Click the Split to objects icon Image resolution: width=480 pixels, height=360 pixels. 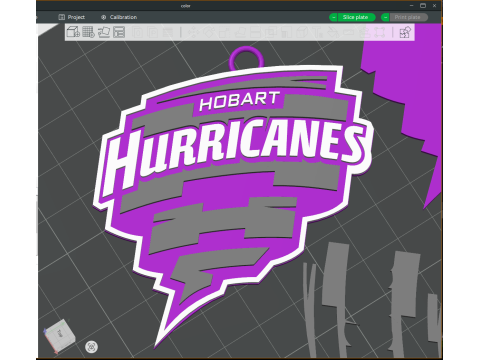pyautogui.click(x=137, y=32)
